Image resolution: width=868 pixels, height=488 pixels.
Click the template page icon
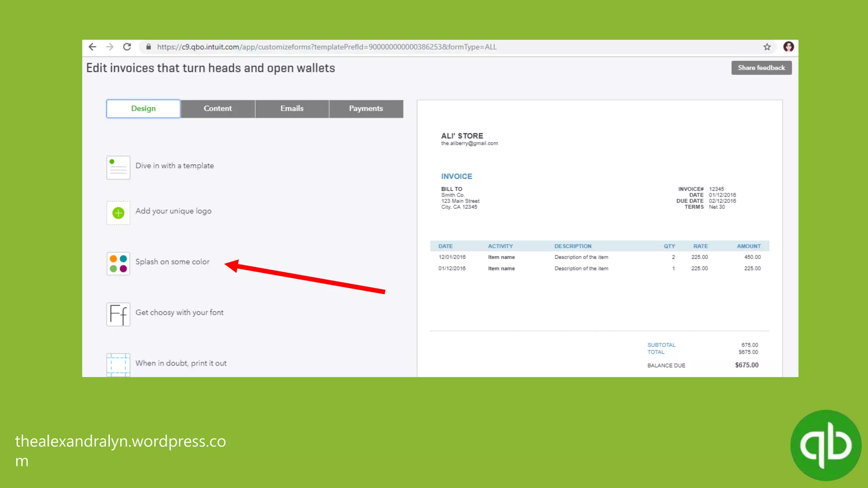(118, 167)
